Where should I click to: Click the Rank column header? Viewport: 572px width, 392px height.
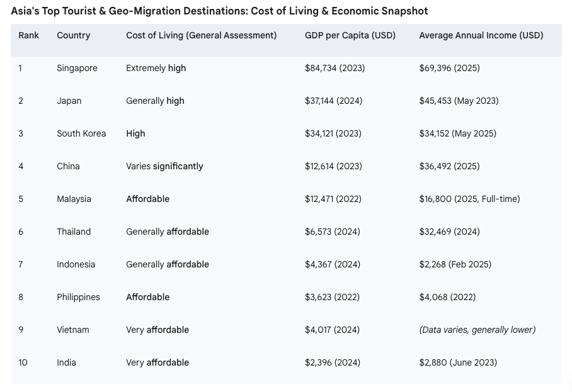(28, 35)
